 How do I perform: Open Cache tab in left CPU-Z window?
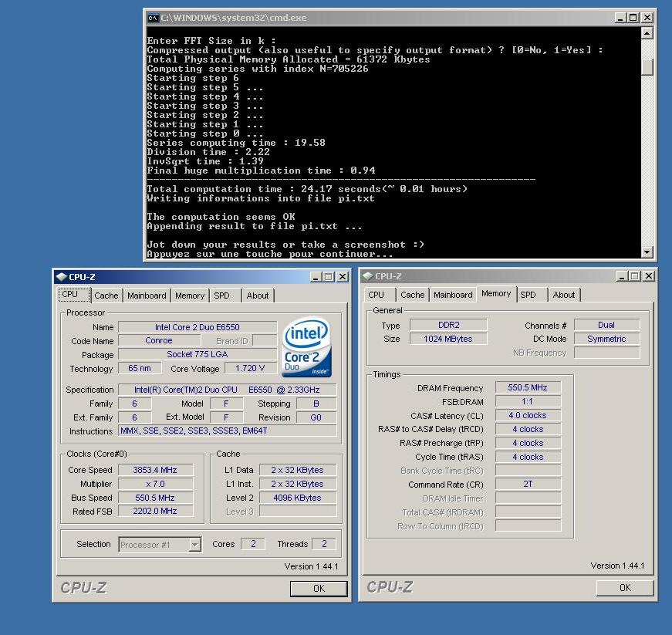[106, 296]
